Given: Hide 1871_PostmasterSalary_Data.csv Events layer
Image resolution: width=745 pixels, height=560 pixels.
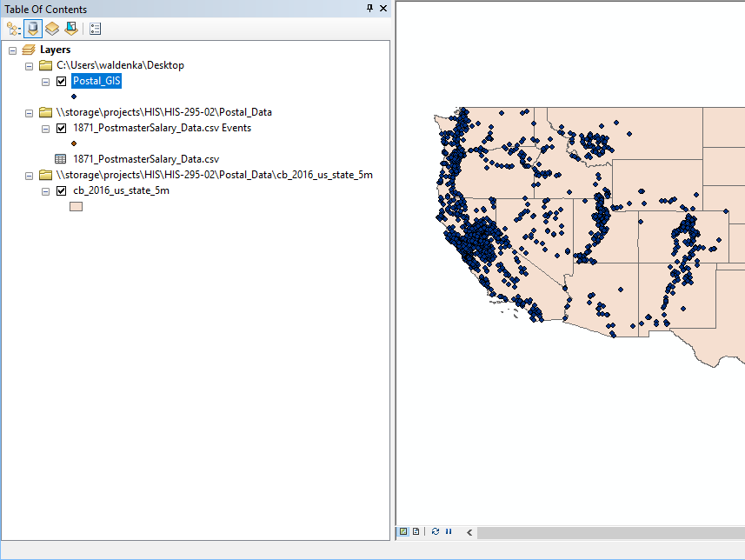Looking at the screenshot, I should coord(61,128).
